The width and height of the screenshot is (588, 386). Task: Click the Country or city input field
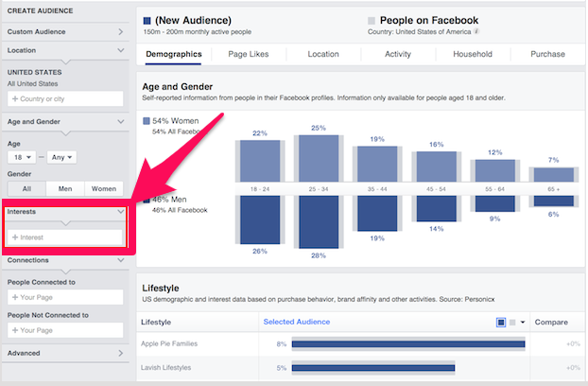(65, 98)
